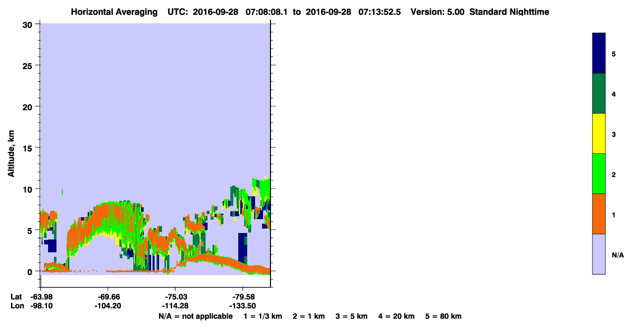The height and width of the screenshot is (330, 644).
Task: Click the orange colorbar segment 1
Action: [x=598, y=214]
